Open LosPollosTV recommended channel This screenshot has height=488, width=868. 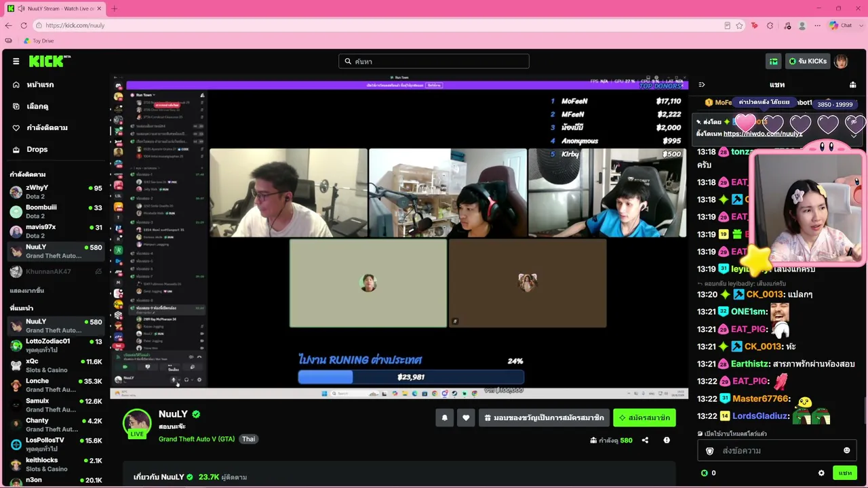click(56, 444)
